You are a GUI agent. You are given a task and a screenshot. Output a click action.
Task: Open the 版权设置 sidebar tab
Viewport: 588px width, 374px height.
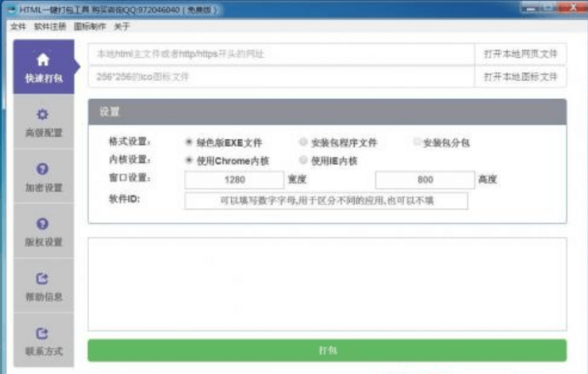coord(44,231)
